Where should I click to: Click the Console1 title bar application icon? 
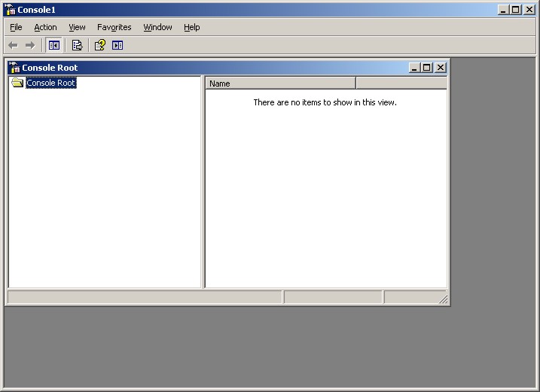[x=11, y=10]
